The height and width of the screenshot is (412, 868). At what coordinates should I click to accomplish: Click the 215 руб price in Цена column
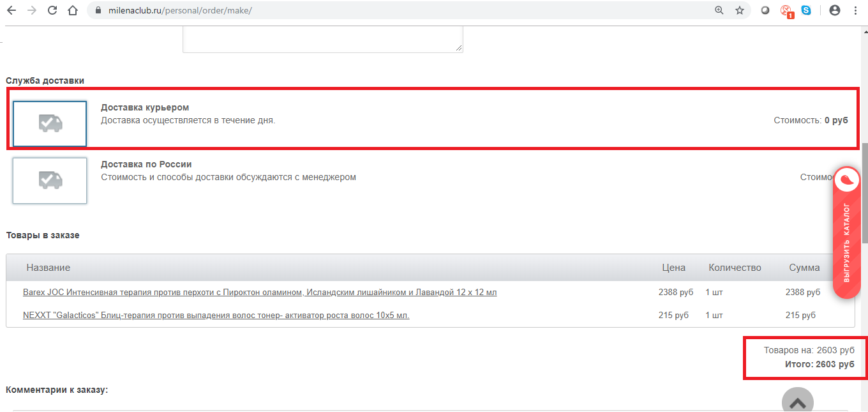(x=673, y=315)
